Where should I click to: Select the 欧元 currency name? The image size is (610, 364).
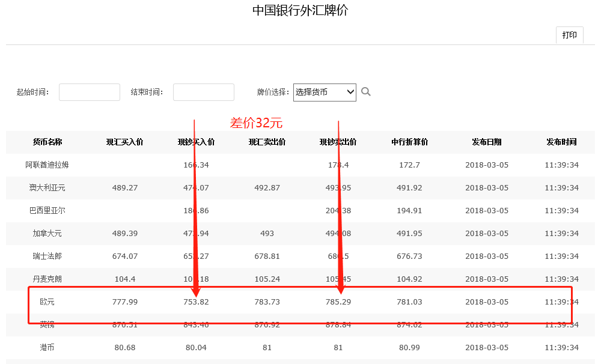tap(47, 302)
